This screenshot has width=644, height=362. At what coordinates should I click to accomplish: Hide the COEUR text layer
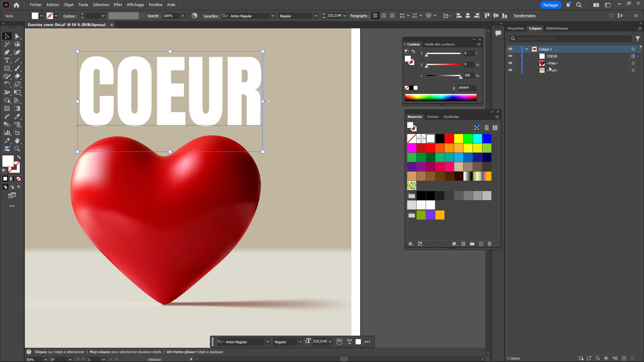coord(510,56)
